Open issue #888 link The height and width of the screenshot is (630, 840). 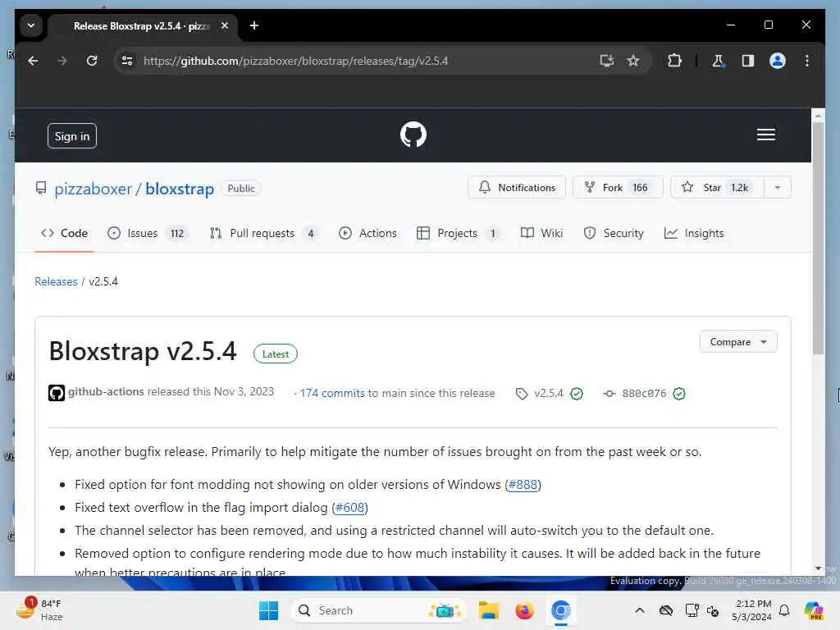523,485
